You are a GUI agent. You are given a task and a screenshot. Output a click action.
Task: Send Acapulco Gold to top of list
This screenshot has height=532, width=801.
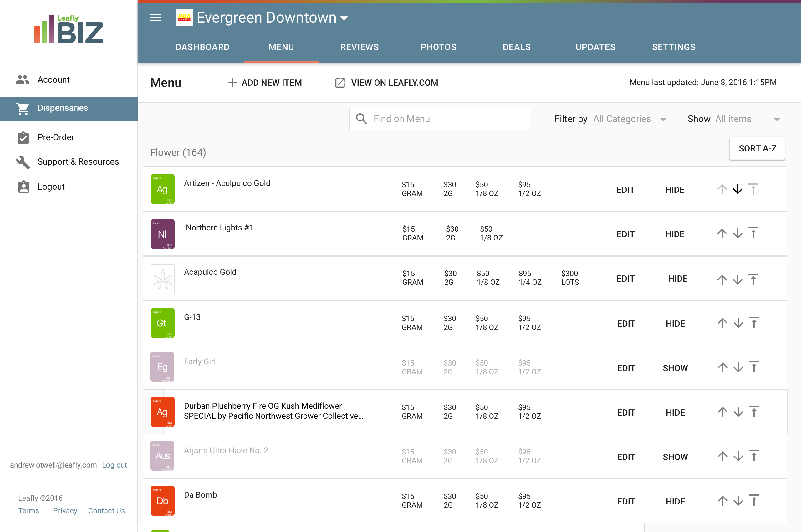point(753,279)
